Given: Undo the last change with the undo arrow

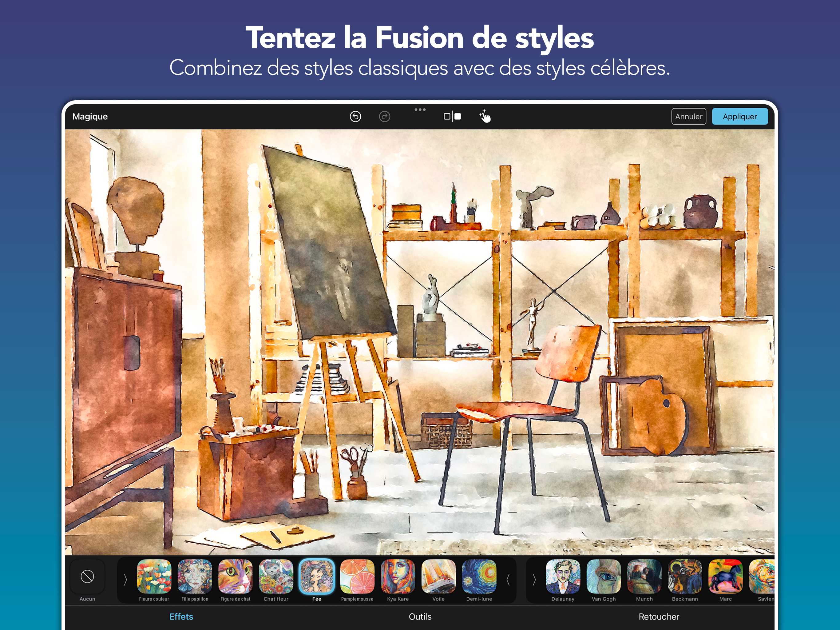Looking at the screenshot, I should click(x=355, y=116).
